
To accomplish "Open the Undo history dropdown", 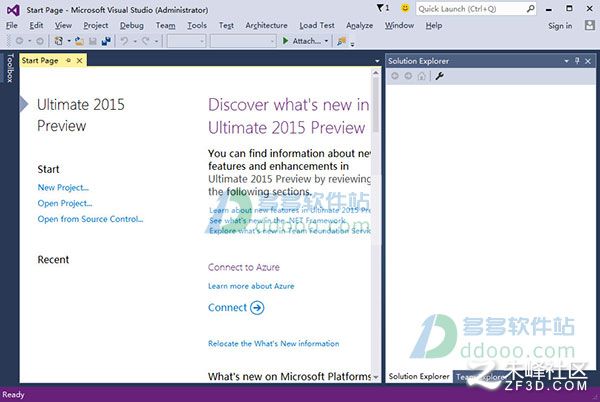I will pos(135,41).
